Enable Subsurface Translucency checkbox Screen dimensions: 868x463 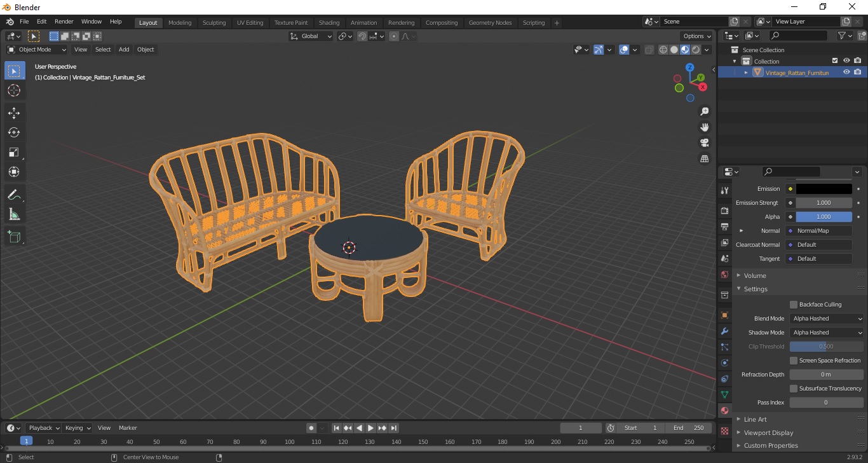point(794,389)
